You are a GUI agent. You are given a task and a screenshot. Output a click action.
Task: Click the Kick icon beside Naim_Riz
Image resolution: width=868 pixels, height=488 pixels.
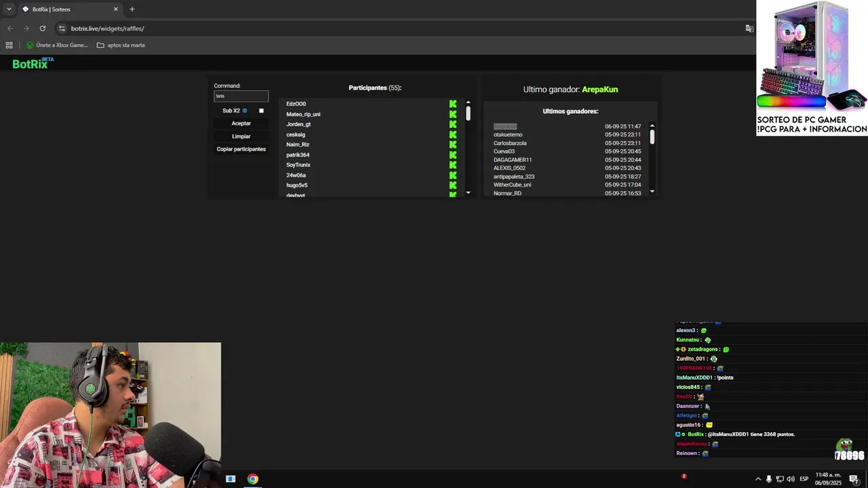pyautogui.click(x=453, y=144)
